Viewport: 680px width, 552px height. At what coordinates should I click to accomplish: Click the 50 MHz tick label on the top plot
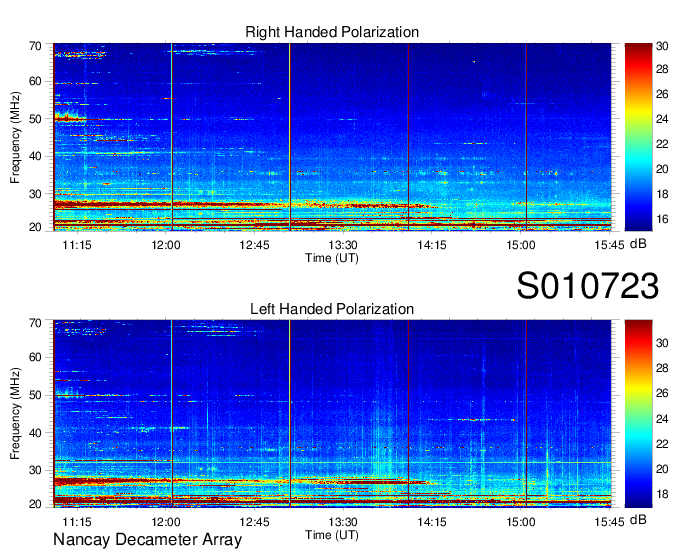[35, 119]
